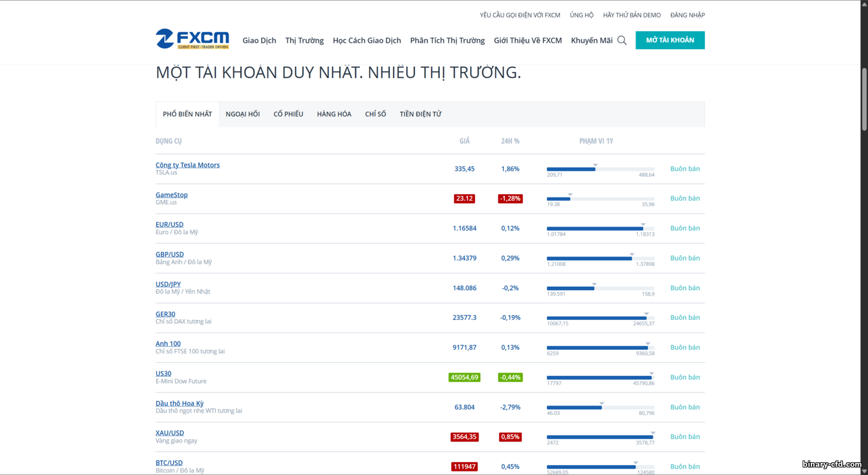
Task: Click Buôn bán for US30
Action: pos(685,377)
